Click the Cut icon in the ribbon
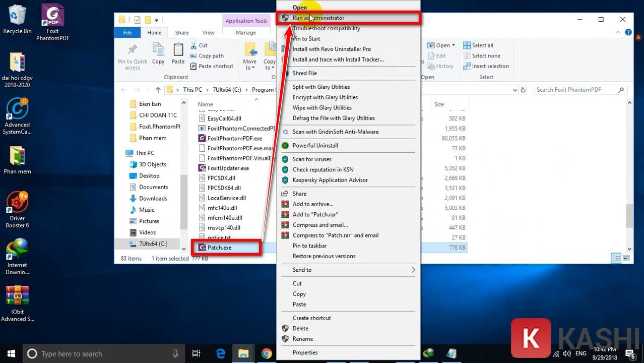Screen dimensions: 644x363 point(194,45)
